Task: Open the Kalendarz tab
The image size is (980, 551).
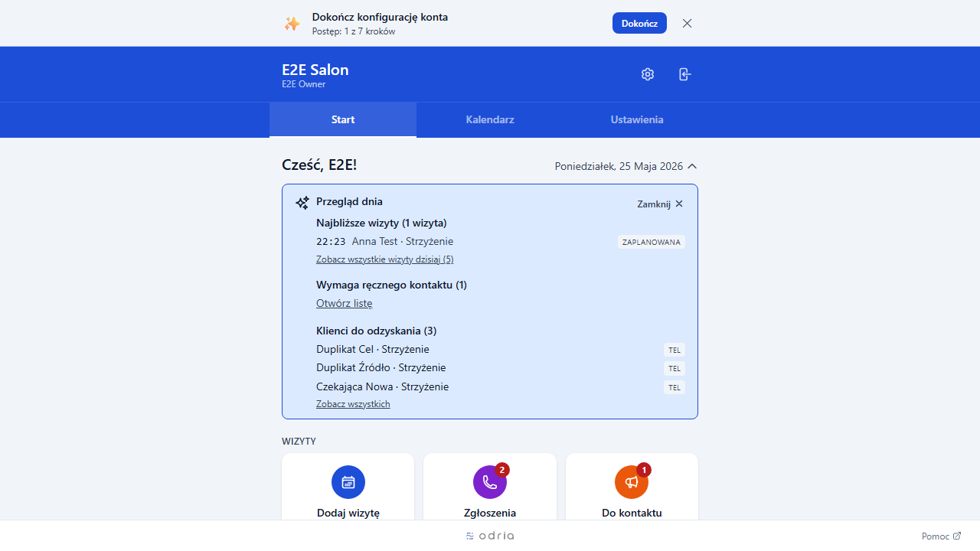Action: coord(490,119)
